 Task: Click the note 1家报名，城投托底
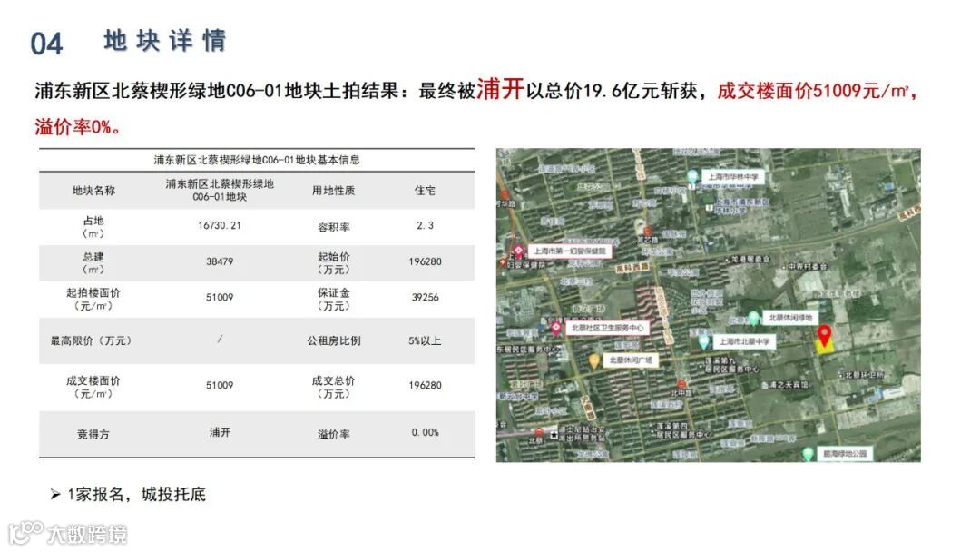coord(136,495)
